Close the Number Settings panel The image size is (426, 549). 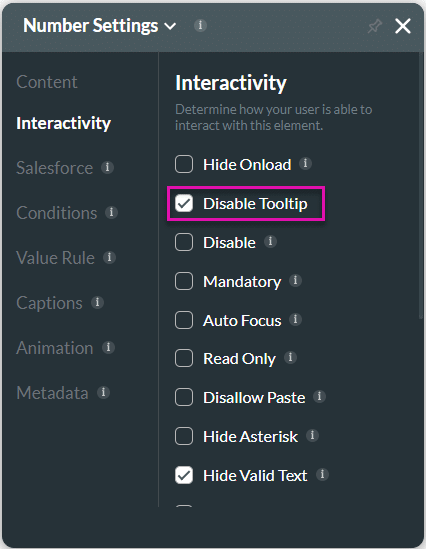click(403, 26)
